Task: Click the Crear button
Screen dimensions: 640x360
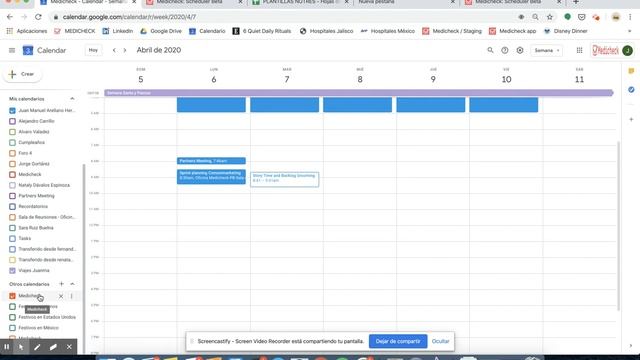Action: click(22, 74)
